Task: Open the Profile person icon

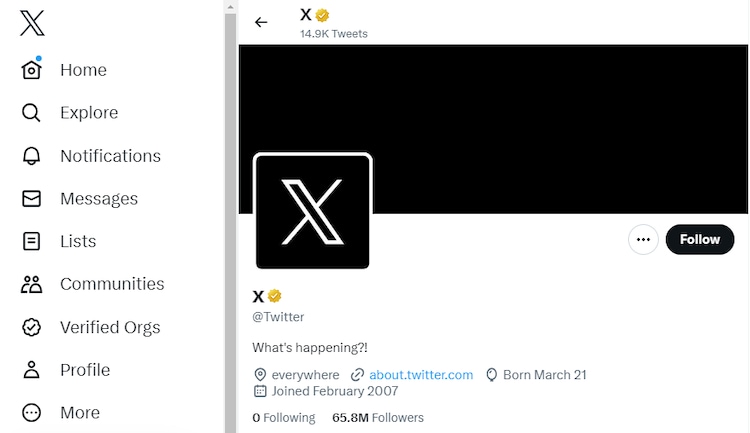Action: click(32, 370)
